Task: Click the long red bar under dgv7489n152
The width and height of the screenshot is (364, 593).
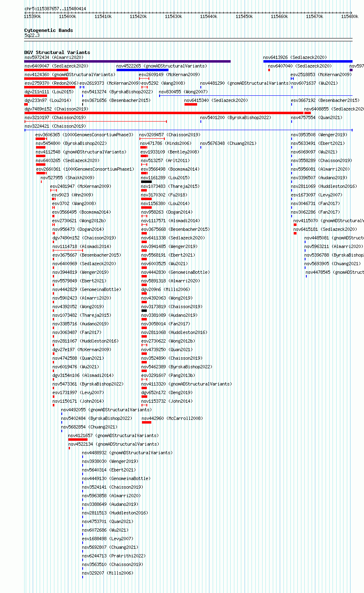Action: [164, 113]
